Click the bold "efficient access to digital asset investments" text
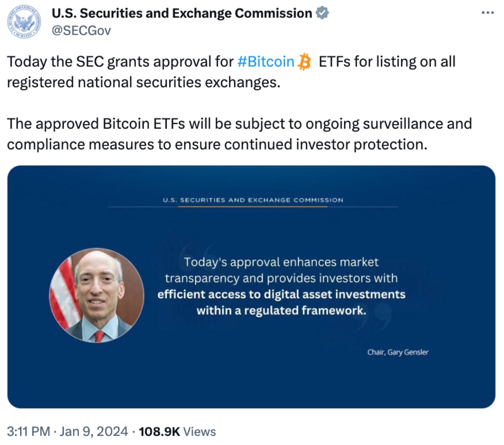The height and width of the screenshot is (445, 504). click(281, 294)
